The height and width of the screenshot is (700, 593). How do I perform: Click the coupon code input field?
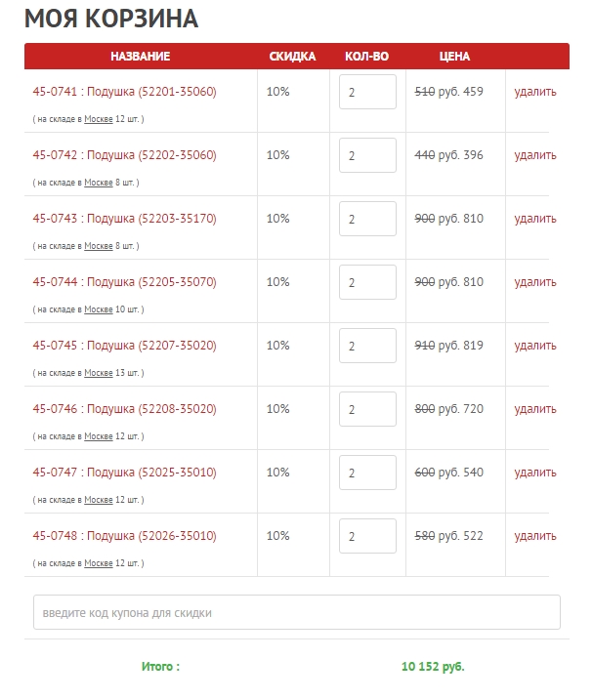[297, 612]
